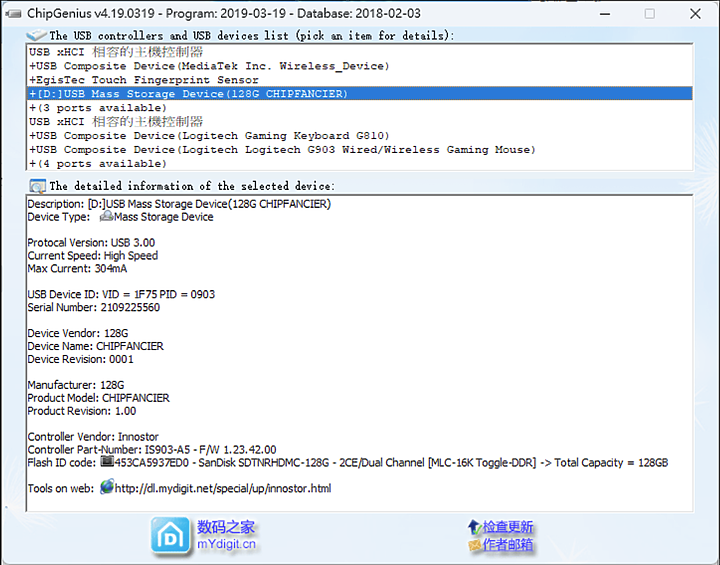Minimize the ChipGenius window
The height and width of the screenshot is (565, 720).
605,14
